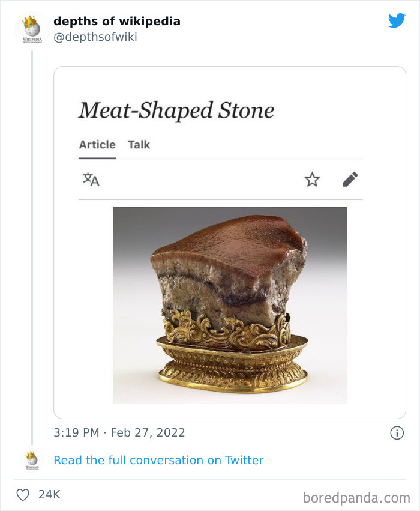Click the boredpanda.com watermark
The image size is (420, 511).
tap(356, 497)
